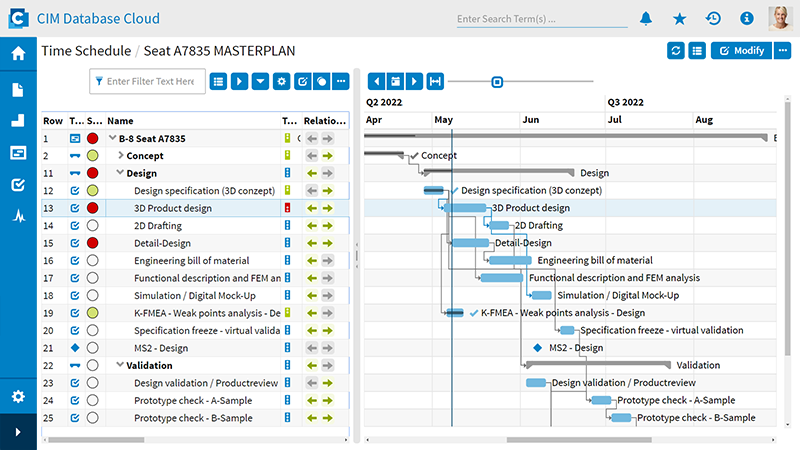Click red status circle of Detail-Design

[93, 243]
